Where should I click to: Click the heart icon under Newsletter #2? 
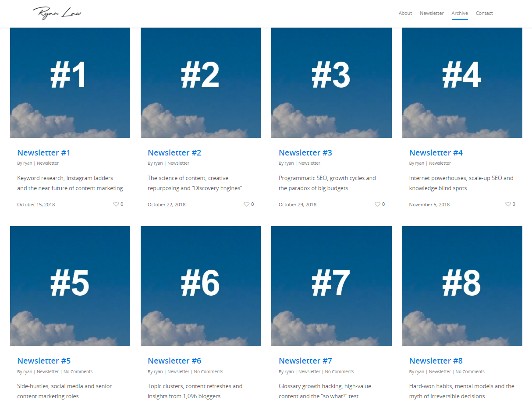coord(246,204)
